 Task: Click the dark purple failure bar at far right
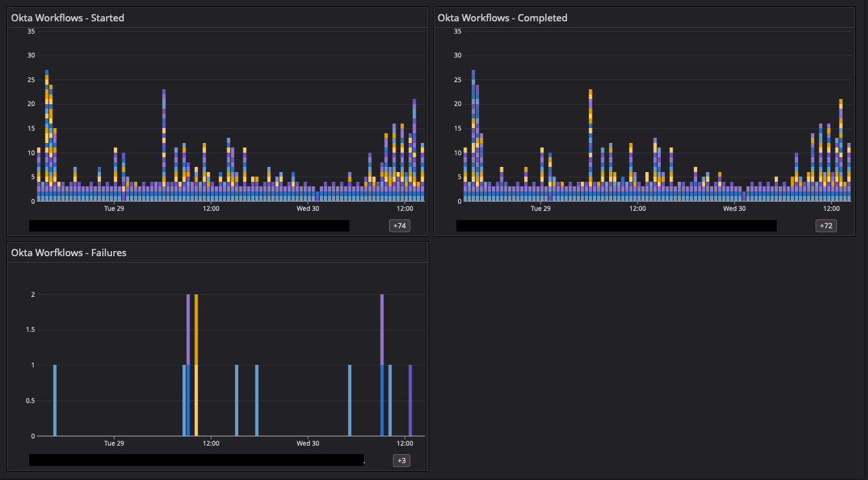click(x=410, y=400)
